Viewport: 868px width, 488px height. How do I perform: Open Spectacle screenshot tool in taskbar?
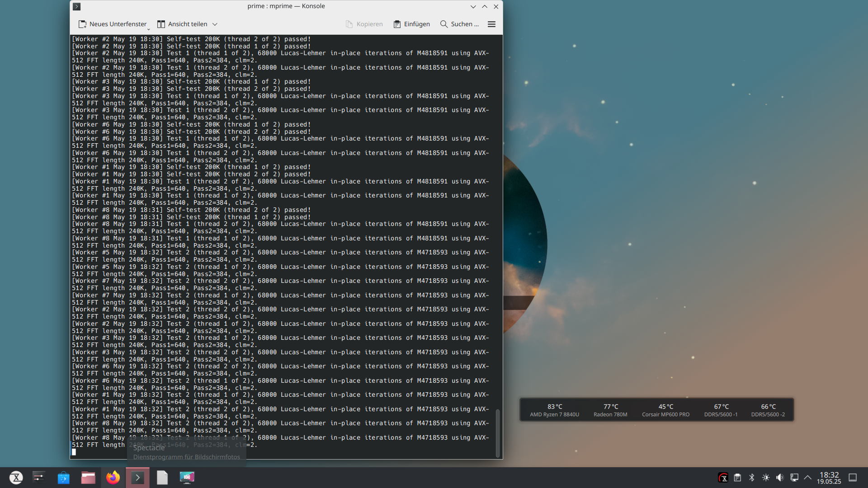pos(187,478)
